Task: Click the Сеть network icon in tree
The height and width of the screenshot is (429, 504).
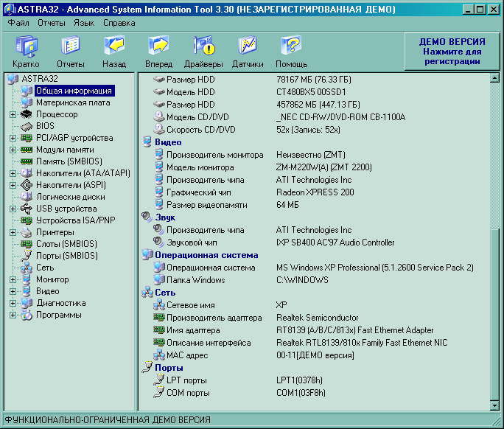Action: tap(27, 268)
